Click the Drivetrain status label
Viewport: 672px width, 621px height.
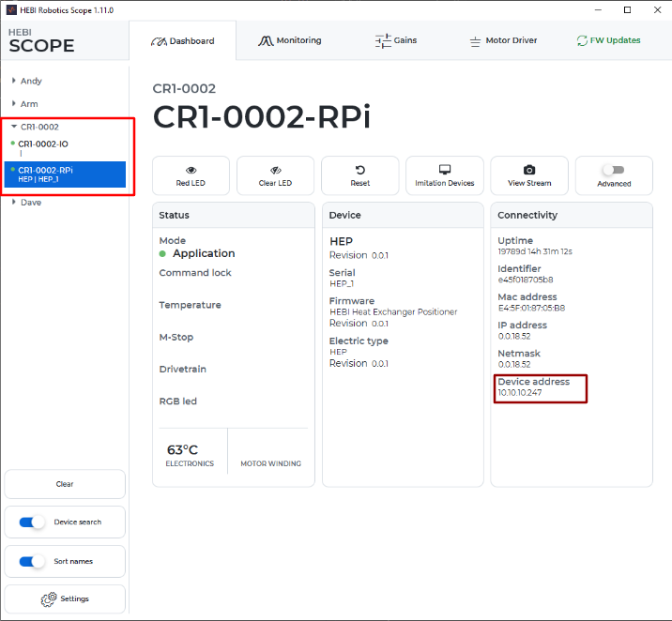click(x=183, y=370)
